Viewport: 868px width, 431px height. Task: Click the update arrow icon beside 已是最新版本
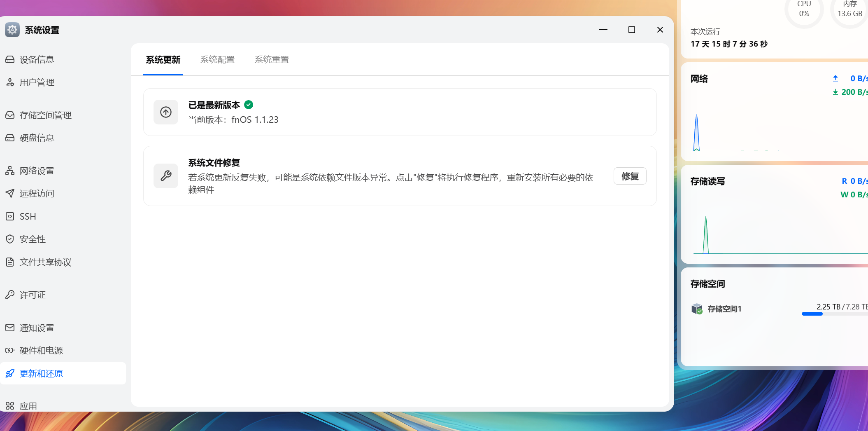(166, 112)
